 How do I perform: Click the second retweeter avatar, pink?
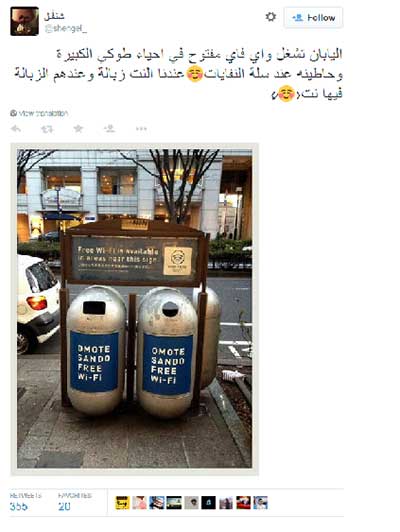pyautogui.click(x=139, y=503)
